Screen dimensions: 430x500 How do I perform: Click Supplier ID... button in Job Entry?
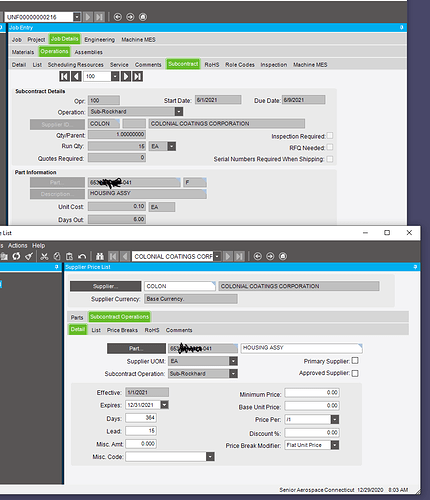pyautogui.click(x=57, y=124)
